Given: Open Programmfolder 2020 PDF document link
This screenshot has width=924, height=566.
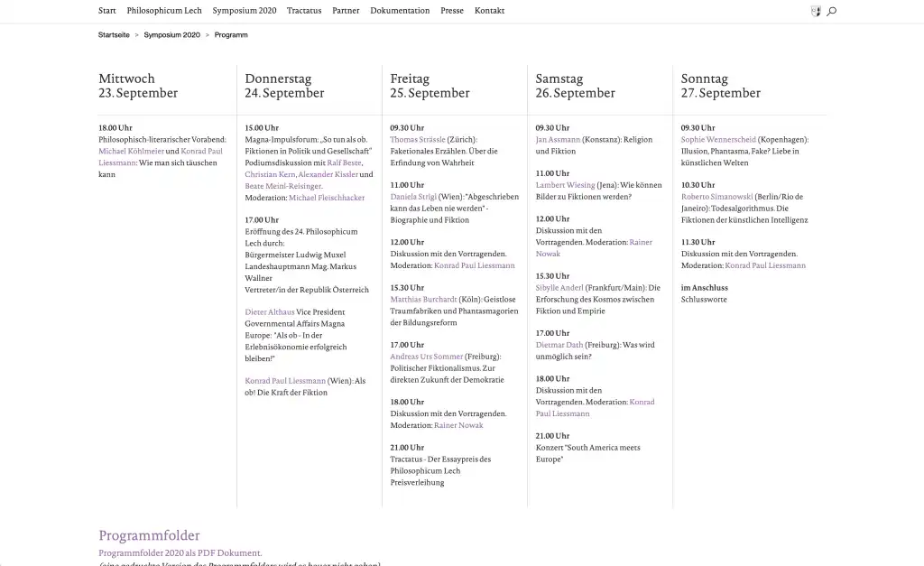Looking at the screenshot, I should point(180,552).
